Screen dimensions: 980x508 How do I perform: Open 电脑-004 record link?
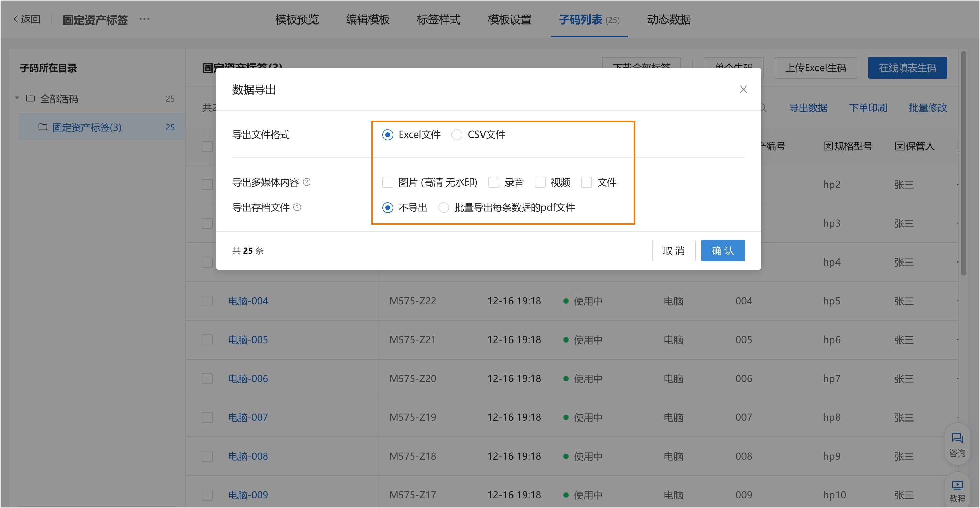click(248, 301)
